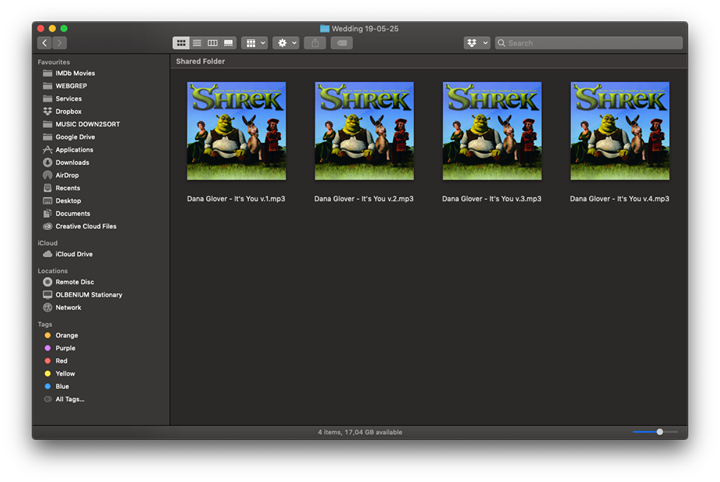Go back with the left chevron button
720x482 pixels.
pyautogui.click(x=45, y=43)
